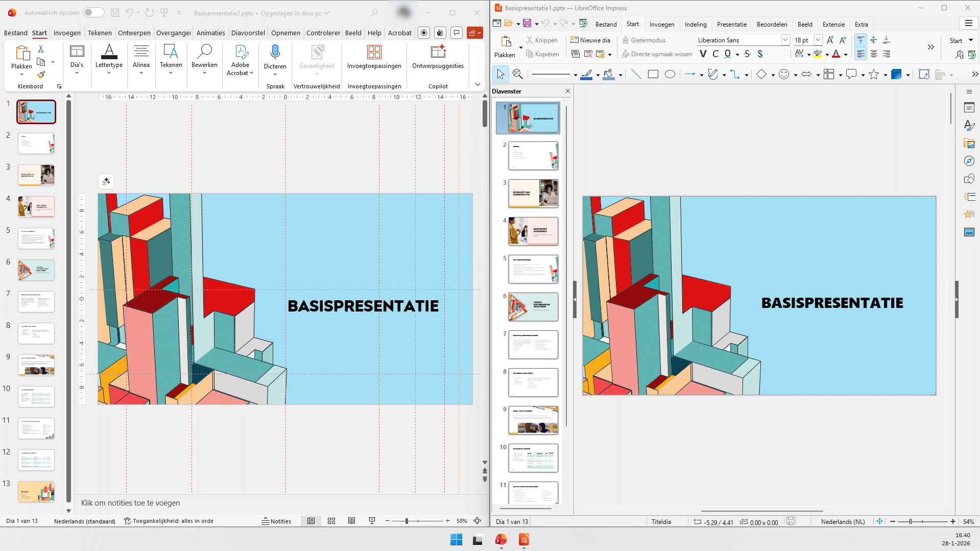The width and height of the screenshot is (980, 551).
Task: Click the Nieuwe dia button
Action: point(590,40)
